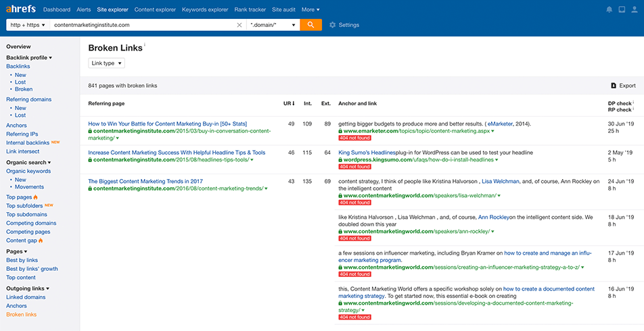Click the Settings gear icon
644x331 pixels.
click(332, 25)
